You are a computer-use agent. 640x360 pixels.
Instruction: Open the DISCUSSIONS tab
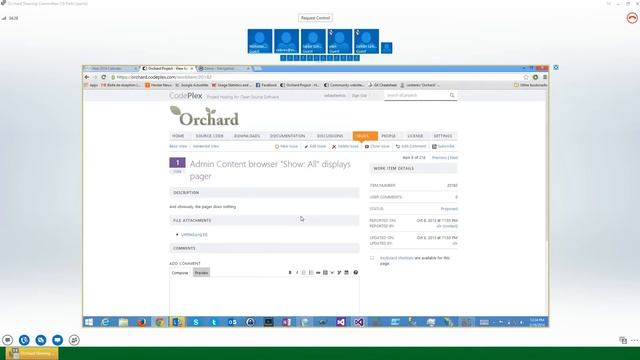coord(330,136)
